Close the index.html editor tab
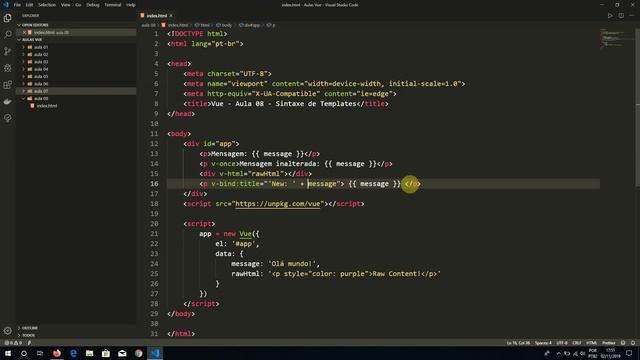 (x=171, y=16)
